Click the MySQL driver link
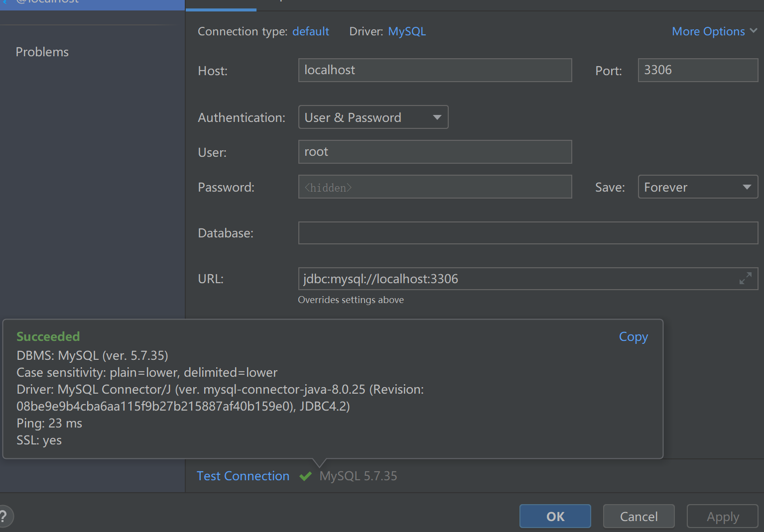The height and width of the screenshot is (532, 764). point(406,31)
